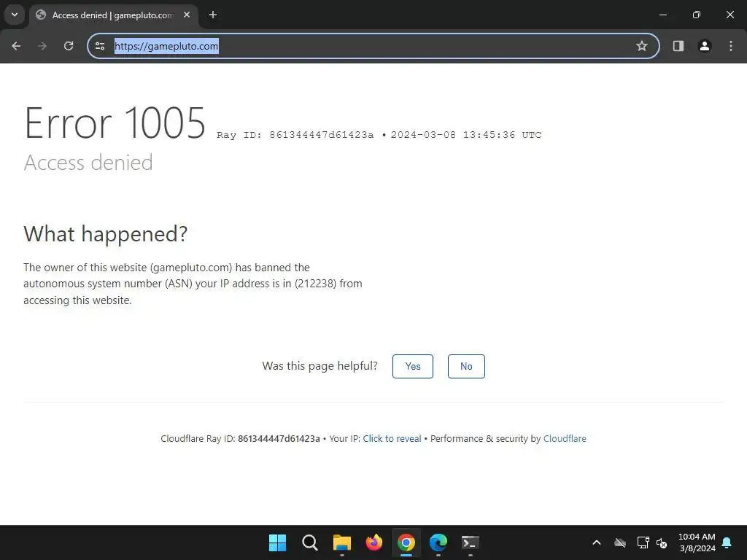Open the Terminal from the taskbar
This screenshot has width=747, height=560.
coord(471,542)
